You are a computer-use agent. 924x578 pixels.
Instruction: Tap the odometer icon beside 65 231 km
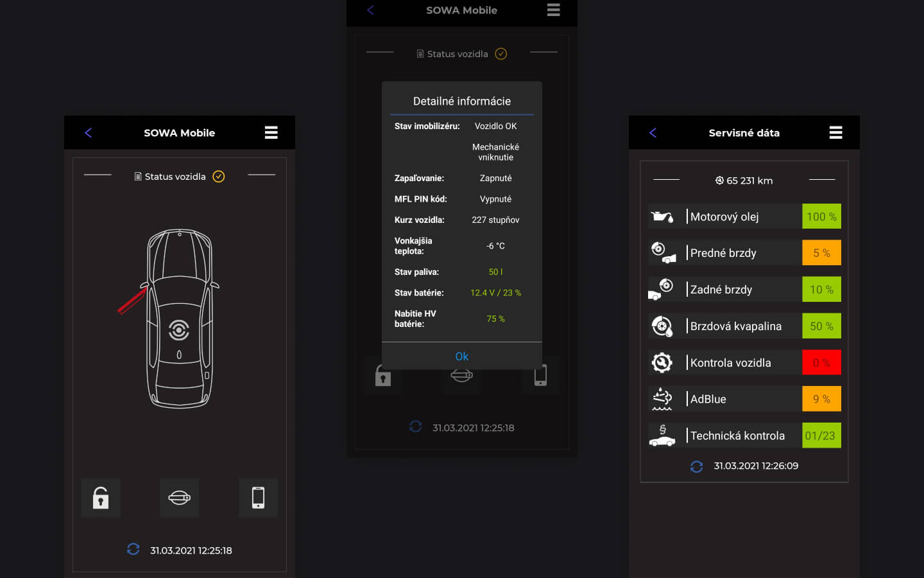point(720,180)
